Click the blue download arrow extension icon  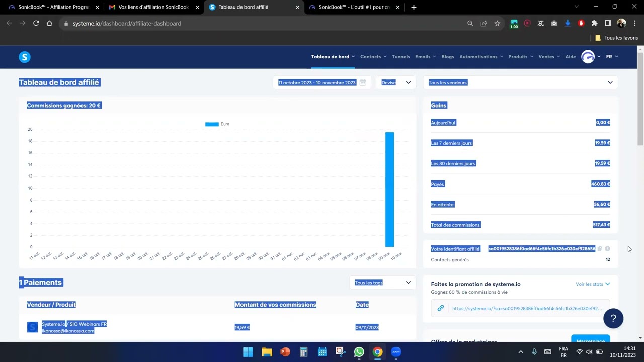pyautogui.click(x=568, y=23)
